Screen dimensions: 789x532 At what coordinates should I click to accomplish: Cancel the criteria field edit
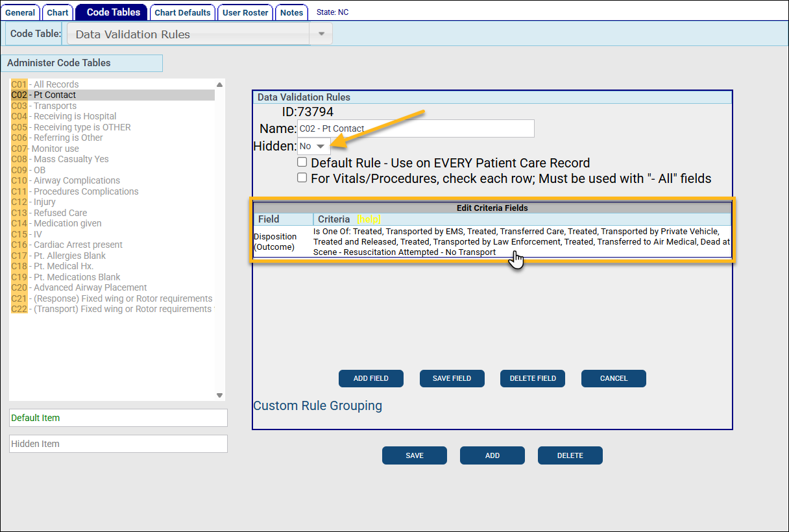tap(613, 378)
